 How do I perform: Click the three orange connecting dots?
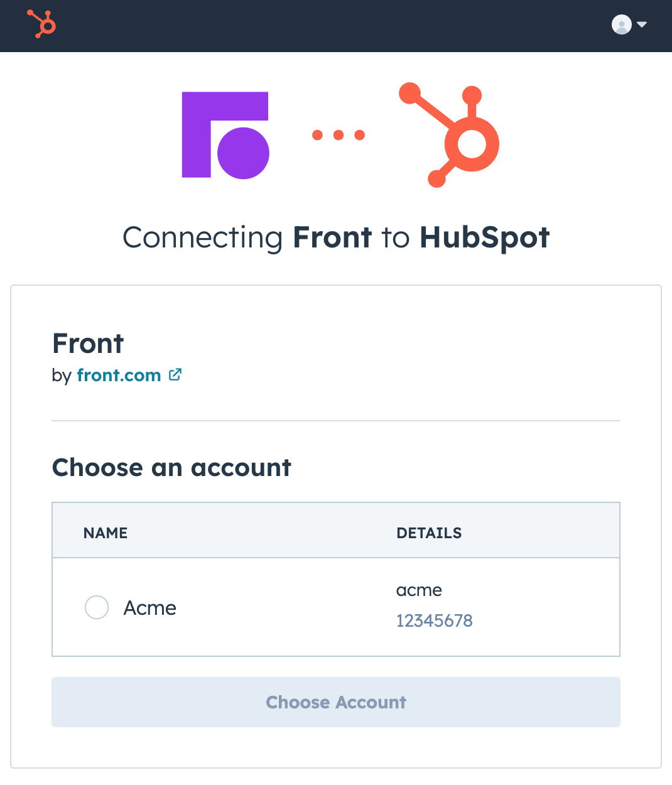tap(339, 135)
